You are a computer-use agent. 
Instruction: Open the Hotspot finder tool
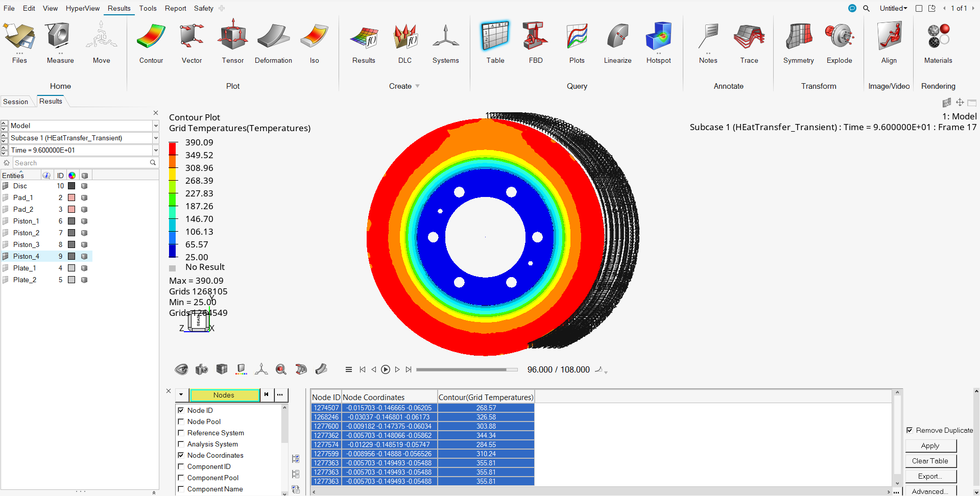(659, 43)
